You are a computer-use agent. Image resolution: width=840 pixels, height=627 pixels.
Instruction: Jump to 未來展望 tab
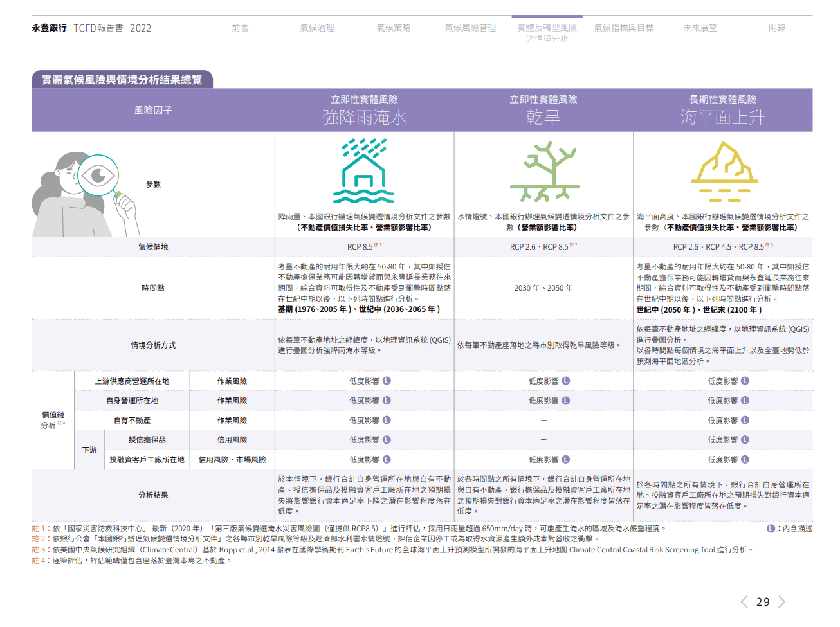(x=700, y=28)
